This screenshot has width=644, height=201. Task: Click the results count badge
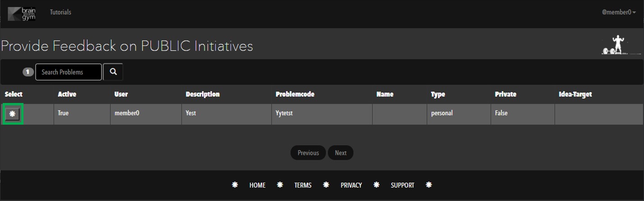[28, 72]
